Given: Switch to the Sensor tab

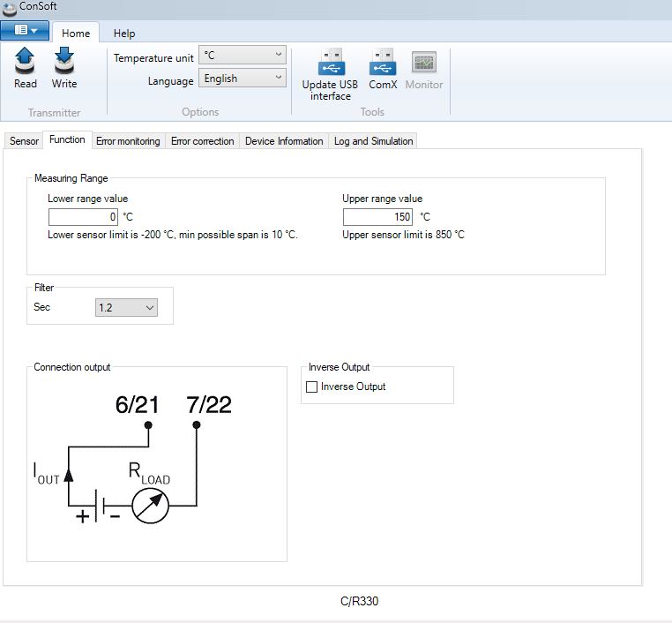Looking at the screenshot, I should 24,140.
